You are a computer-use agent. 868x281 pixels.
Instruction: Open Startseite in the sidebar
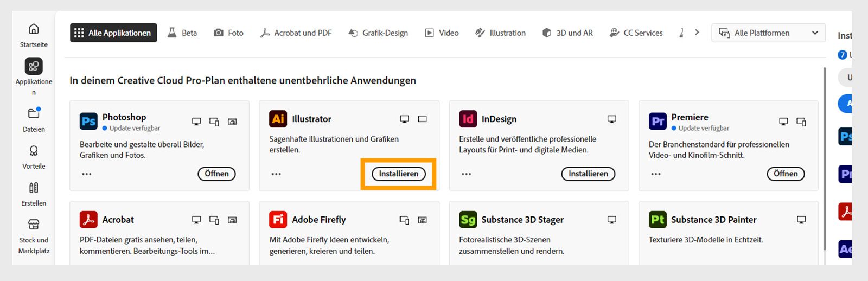(34, 35)
